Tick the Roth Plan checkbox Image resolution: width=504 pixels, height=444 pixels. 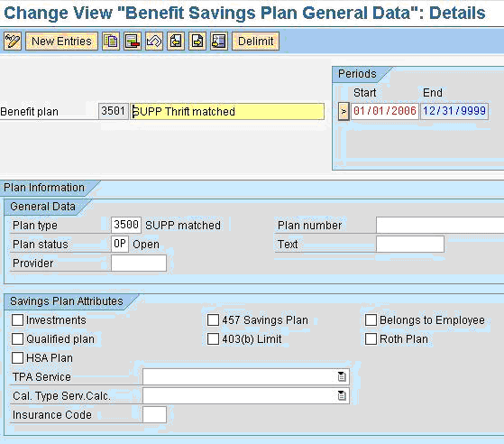371,338
